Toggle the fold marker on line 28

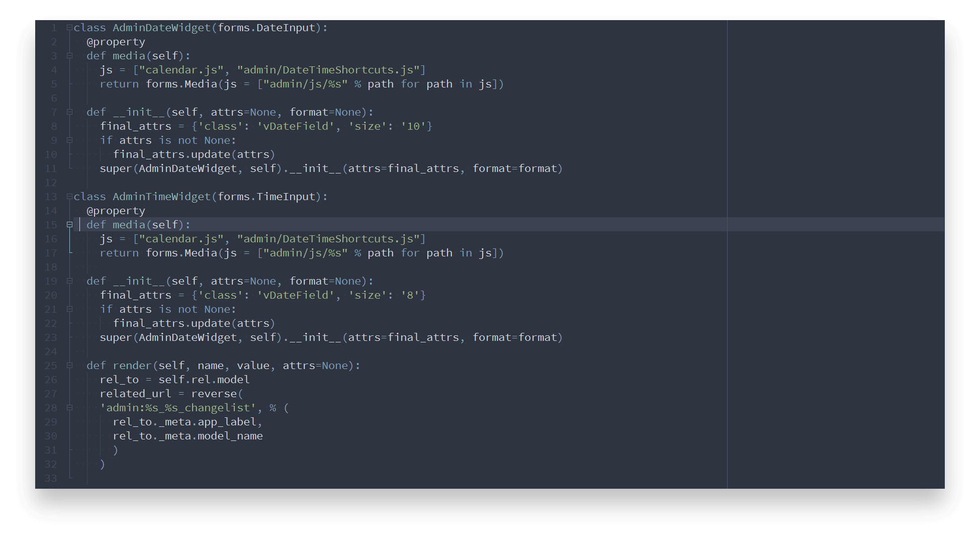(x=68, y=408)
